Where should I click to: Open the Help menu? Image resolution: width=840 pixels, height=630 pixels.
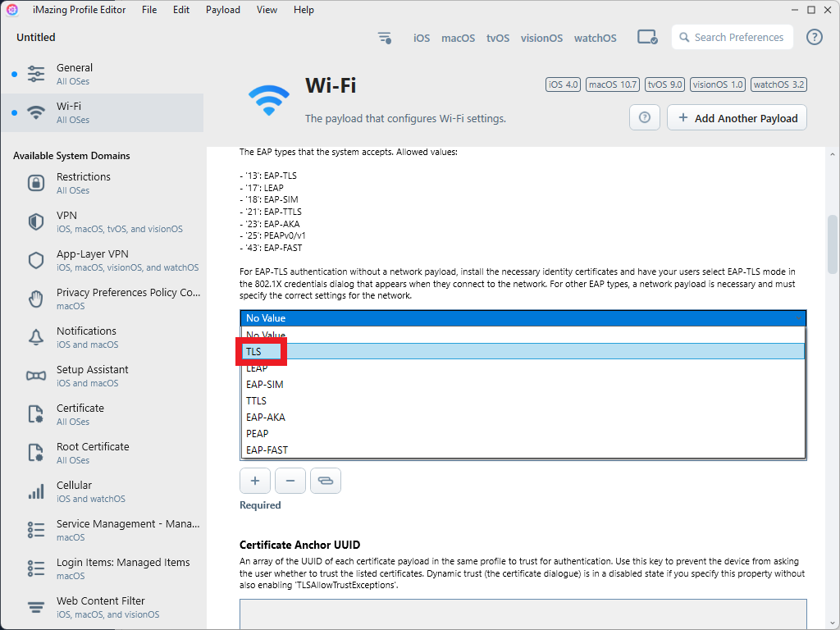pyautogui.click(x=304, y=10)
